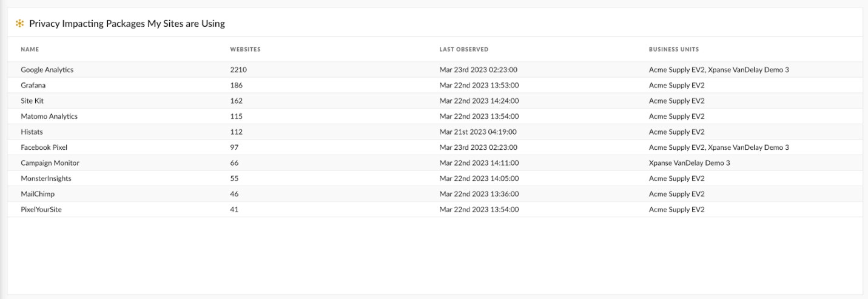Screen dimensions: 868x299
Task: Click Facebook Pixel last observed timestamp
Action: (478, 147)
